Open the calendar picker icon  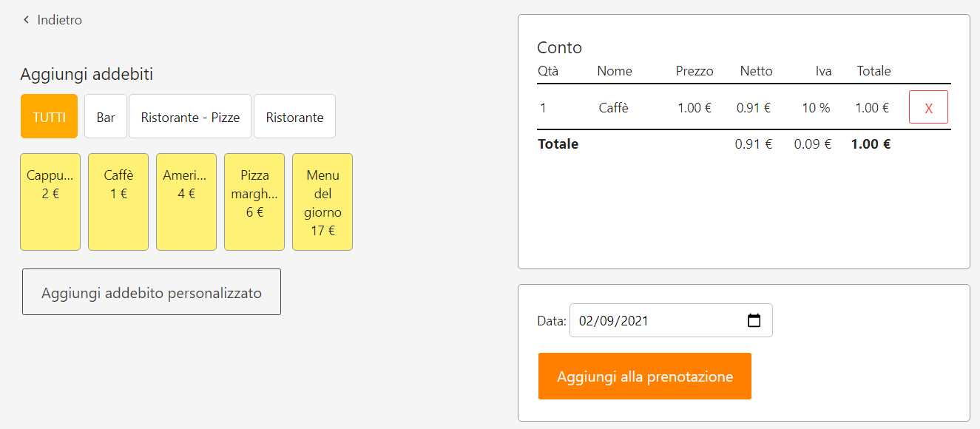pyautogui.click(x=754, y=321)
